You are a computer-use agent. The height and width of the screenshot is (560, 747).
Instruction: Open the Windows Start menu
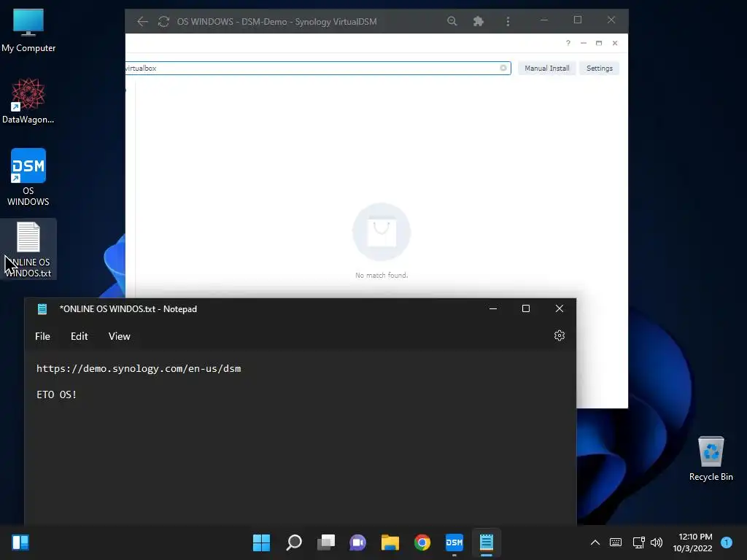point(261,542)
